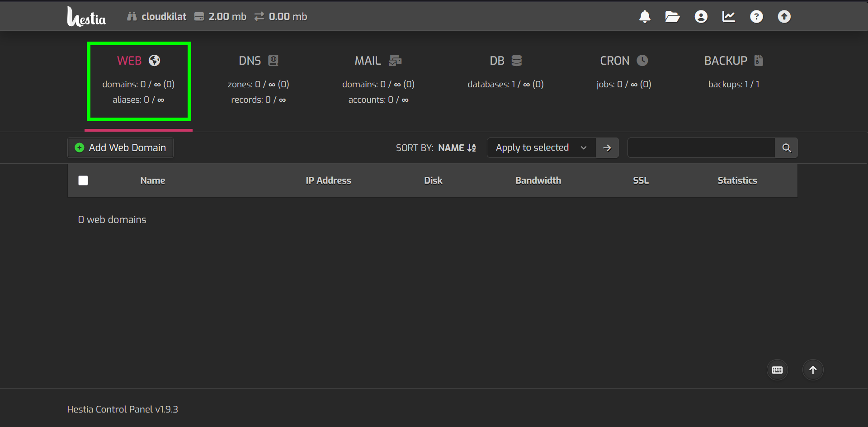Switch to the MAIL tab

[378, 60]
